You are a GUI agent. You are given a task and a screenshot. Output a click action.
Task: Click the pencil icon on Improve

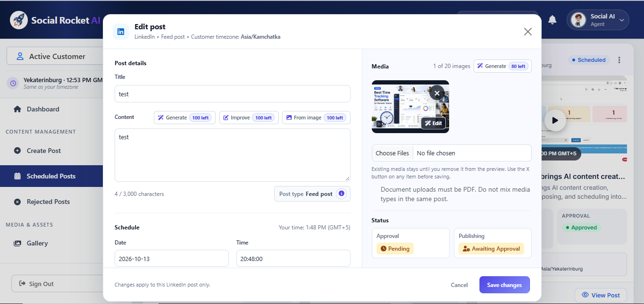click(226, 118)
